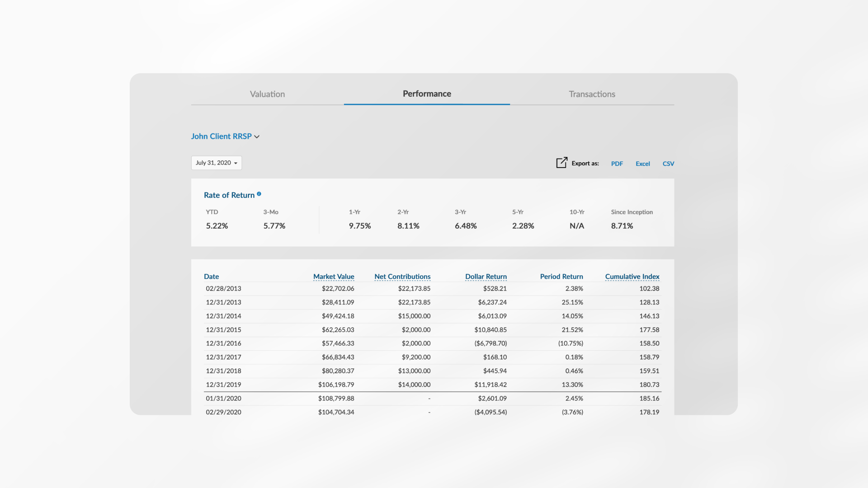Viewport: 868px width, 488px height.
Task: Click dollar return $528.21
Action: 495,288
